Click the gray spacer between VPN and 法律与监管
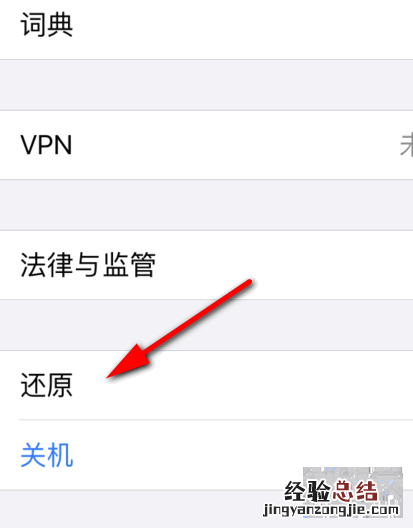 coord(206,205)
